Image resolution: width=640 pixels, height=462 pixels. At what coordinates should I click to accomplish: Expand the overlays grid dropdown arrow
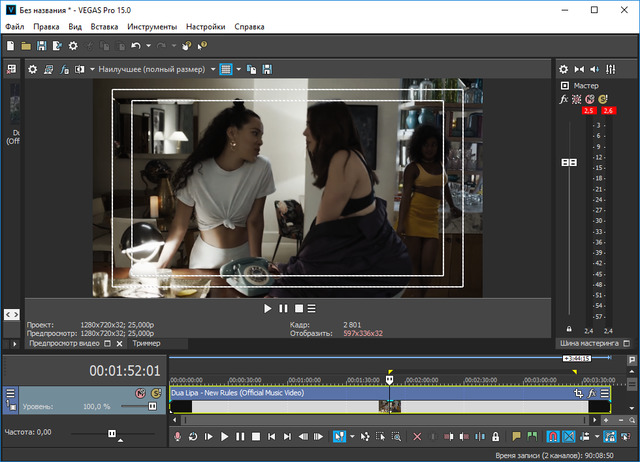coord(239,70)
